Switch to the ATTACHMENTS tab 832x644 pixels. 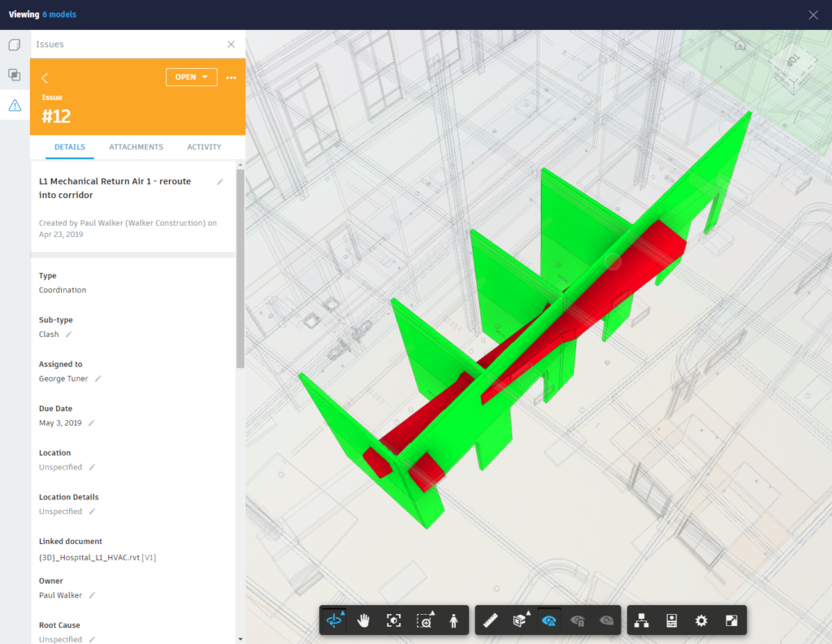(x=136, y=147)
